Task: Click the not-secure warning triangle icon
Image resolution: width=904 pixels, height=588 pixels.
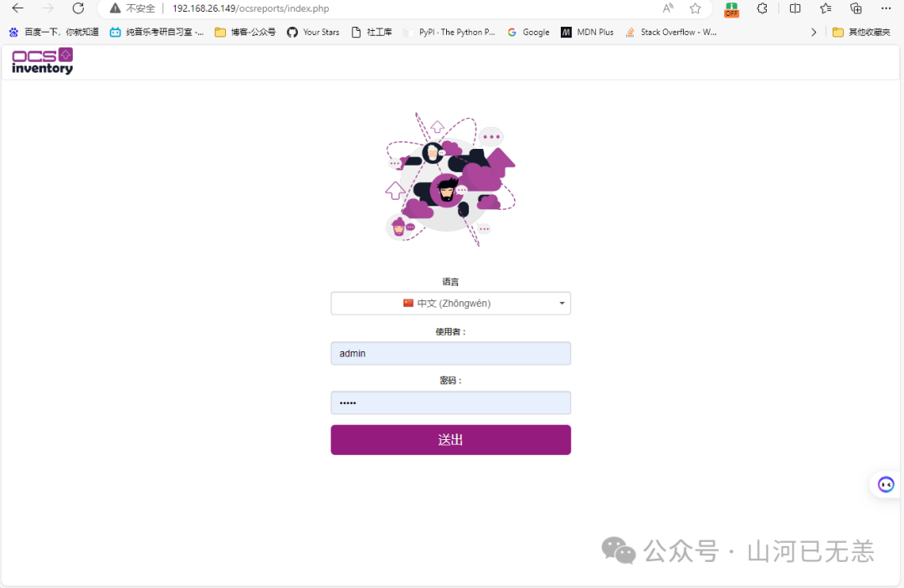Action: [x=116, y=8]
